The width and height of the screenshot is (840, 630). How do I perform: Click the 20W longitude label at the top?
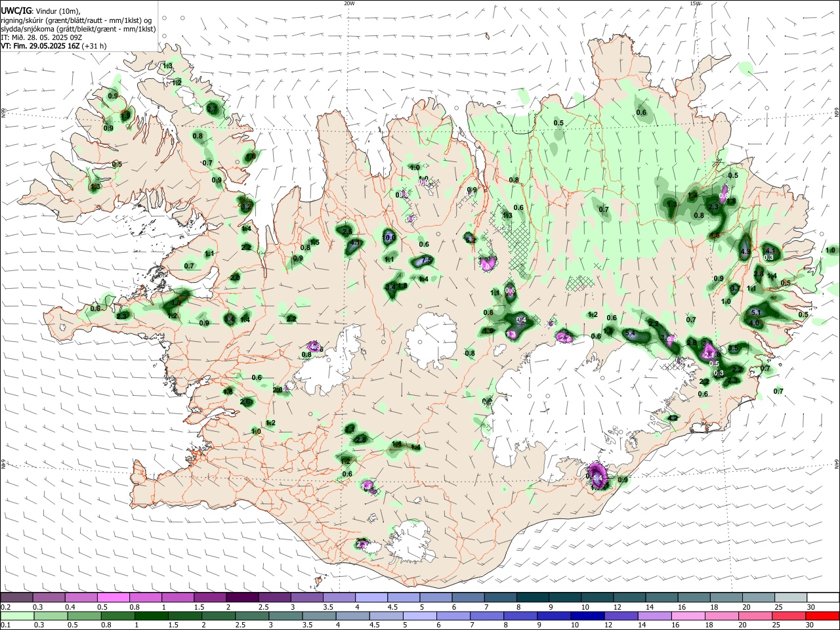(349, 3)
